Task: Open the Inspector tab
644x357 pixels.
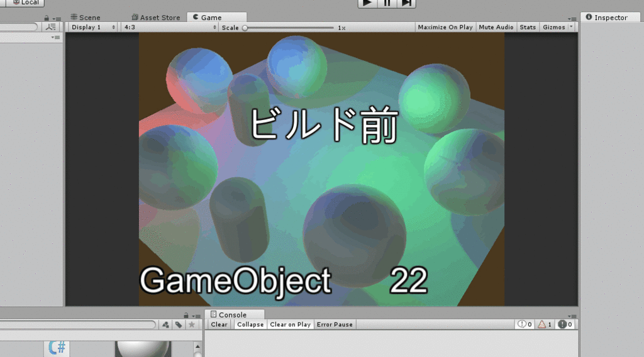Action: coord(610,17)
